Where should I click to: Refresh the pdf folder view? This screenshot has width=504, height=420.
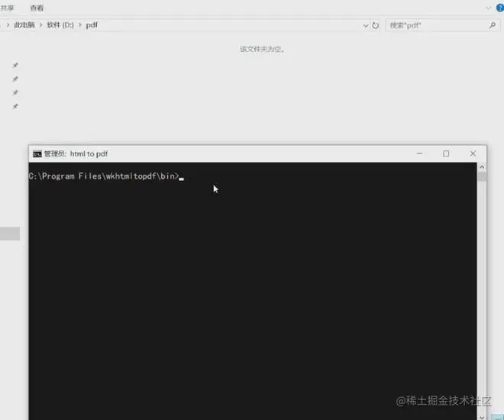click(x=375, y=25)
